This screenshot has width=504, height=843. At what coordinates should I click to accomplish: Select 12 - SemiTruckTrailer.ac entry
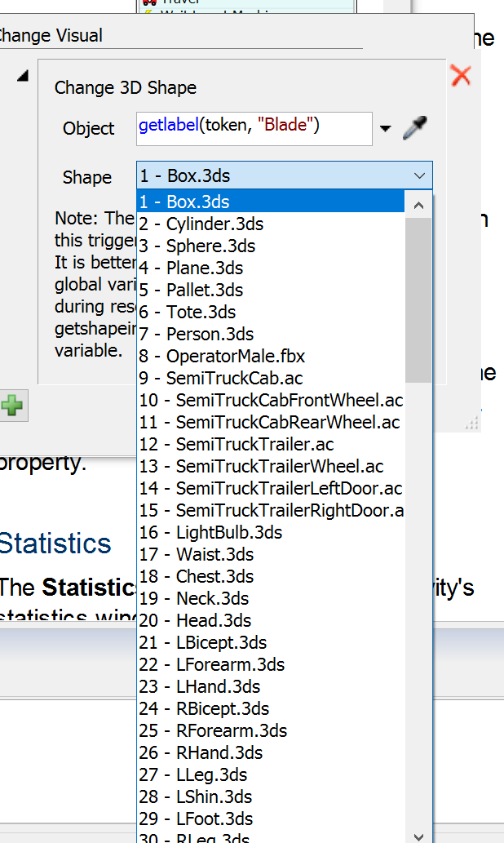pyautogui.click(x=236, y=444)
